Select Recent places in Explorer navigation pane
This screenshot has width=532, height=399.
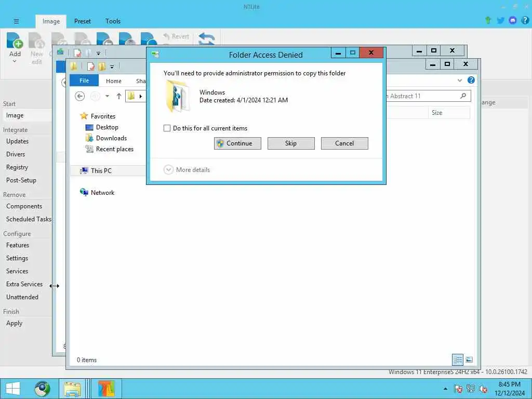tap(109, 149)
